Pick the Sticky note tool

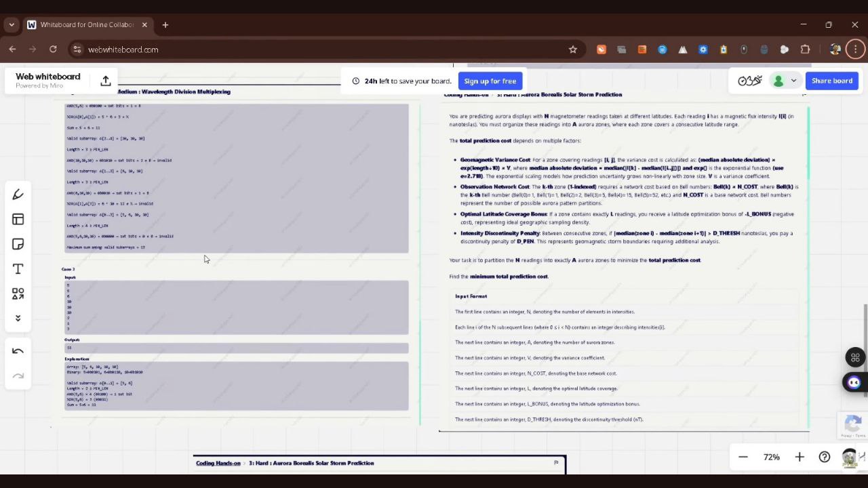point(18,244)
